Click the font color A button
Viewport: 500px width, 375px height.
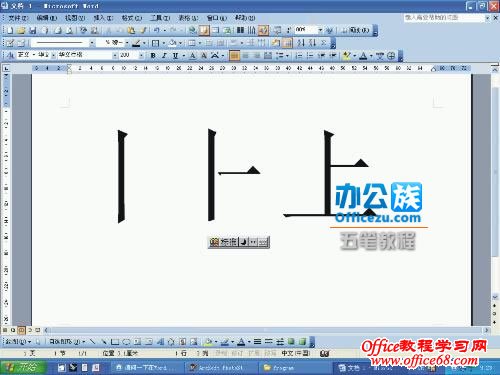click(363, 56)
